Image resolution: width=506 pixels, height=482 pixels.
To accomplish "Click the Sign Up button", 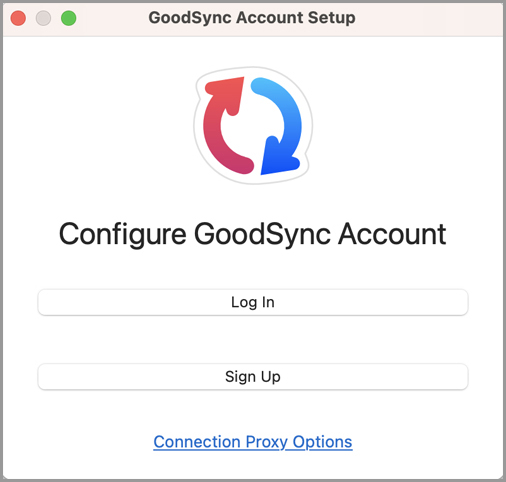I will pos(253,377).
